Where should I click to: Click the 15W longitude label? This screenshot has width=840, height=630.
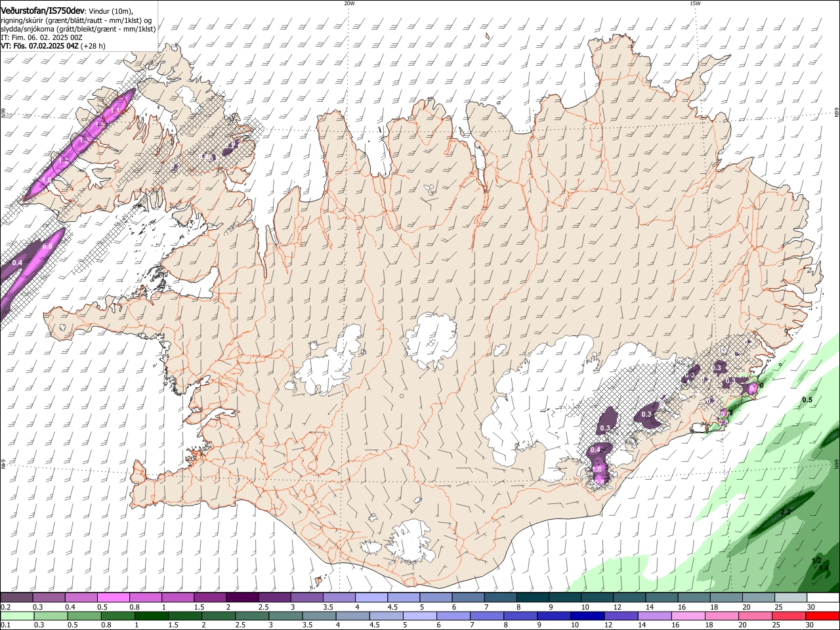[695, 3]
